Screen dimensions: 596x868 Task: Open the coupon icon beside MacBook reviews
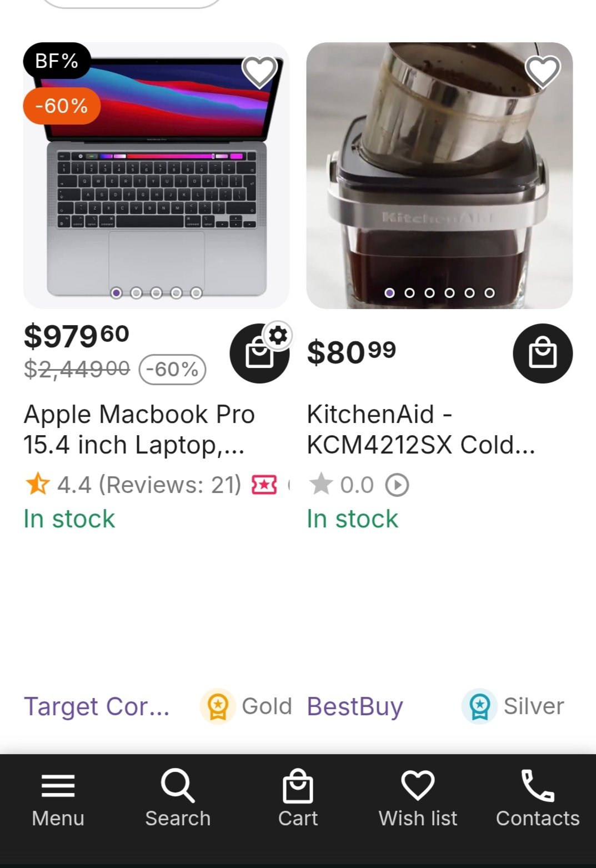tap(264, 485)
